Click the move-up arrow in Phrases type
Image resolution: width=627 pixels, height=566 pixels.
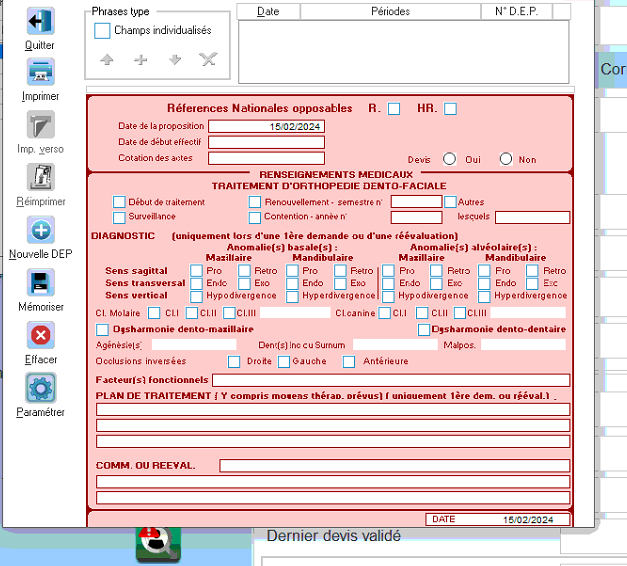click(107, 60)
